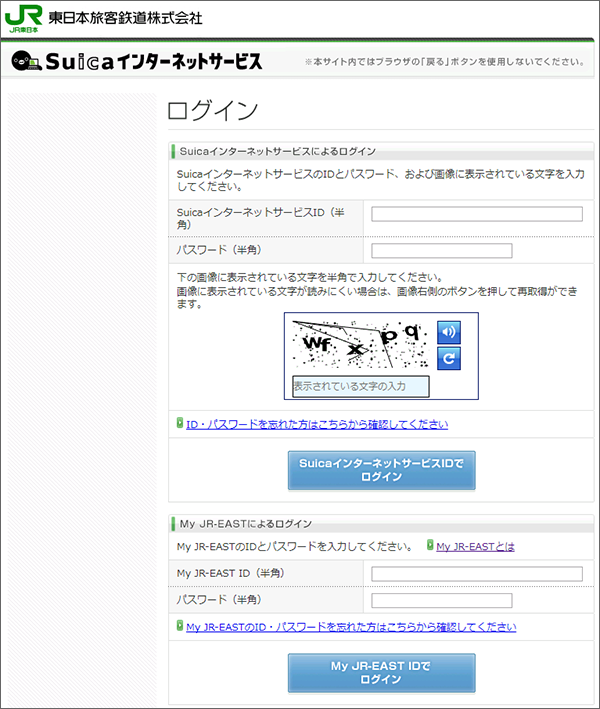This screenshot has width=600, height=709.
Task: Click 'My JR-EASTによるログイン' section header
Action: point(246,524)
